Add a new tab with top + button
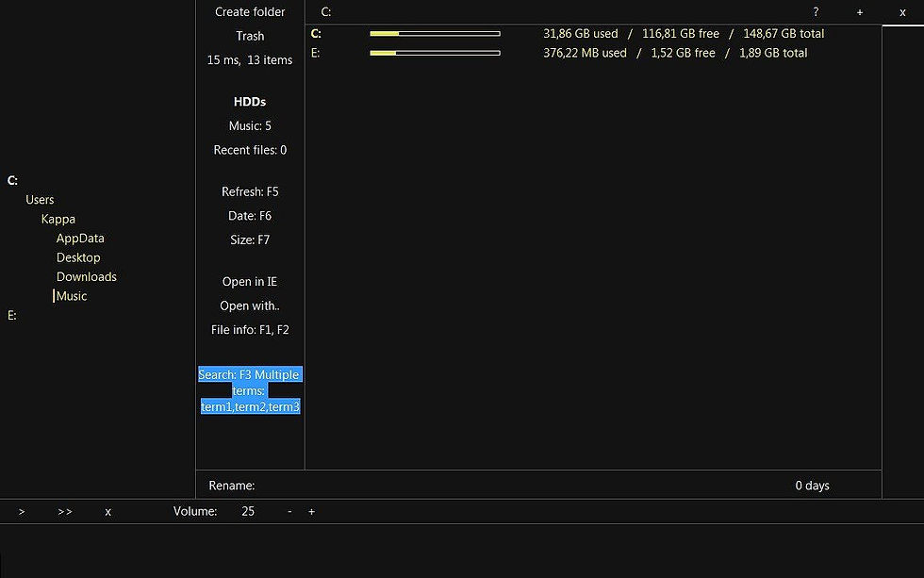Viewport: 924px width, 578px height. click(860, 12)
